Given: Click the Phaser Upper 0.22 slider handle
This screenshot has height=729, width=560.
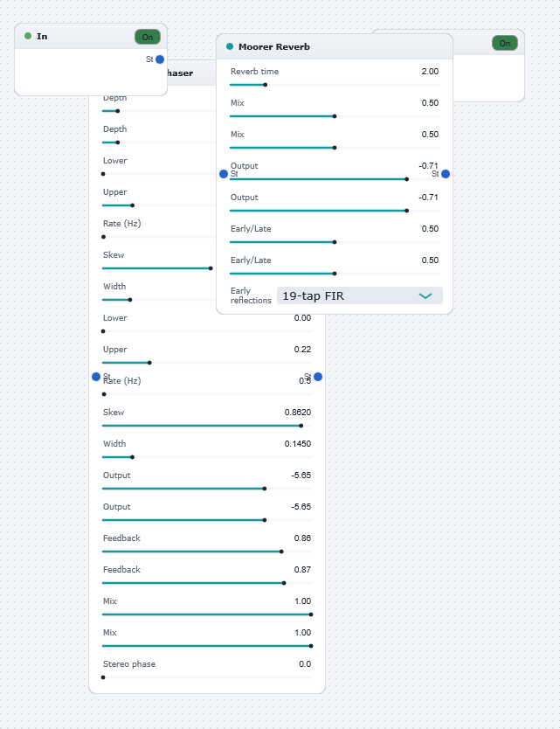Looking at the screenshot, I should 149,363.
